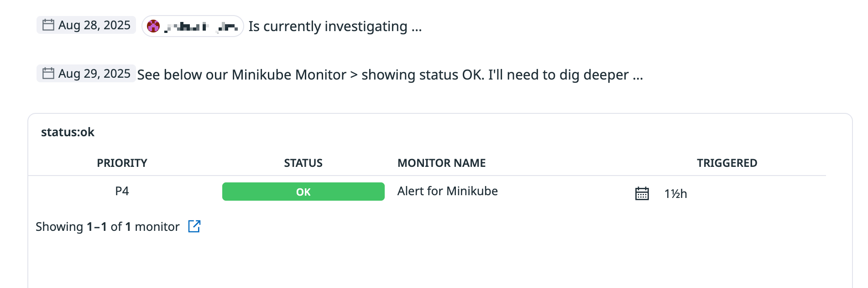Click the calendar icon in the Triggered column
Screen dimensions: 868x288
(642, 193)
